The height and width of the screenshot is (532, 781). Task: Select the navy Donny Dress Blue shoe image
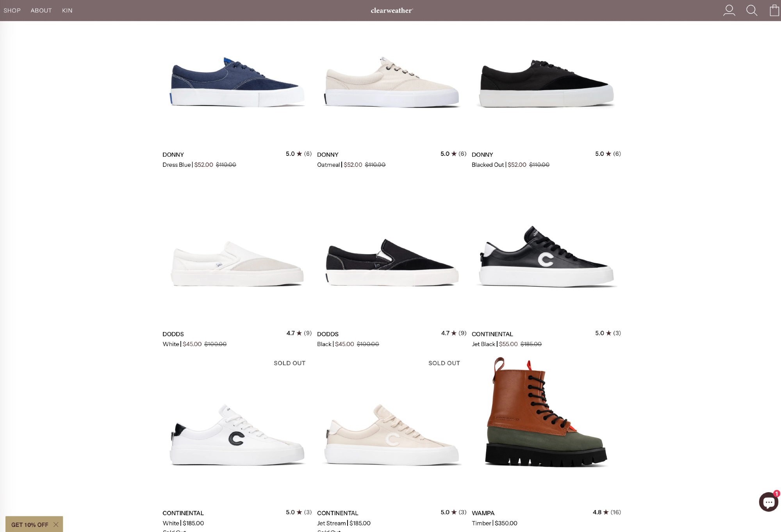(x=237, y=82)
